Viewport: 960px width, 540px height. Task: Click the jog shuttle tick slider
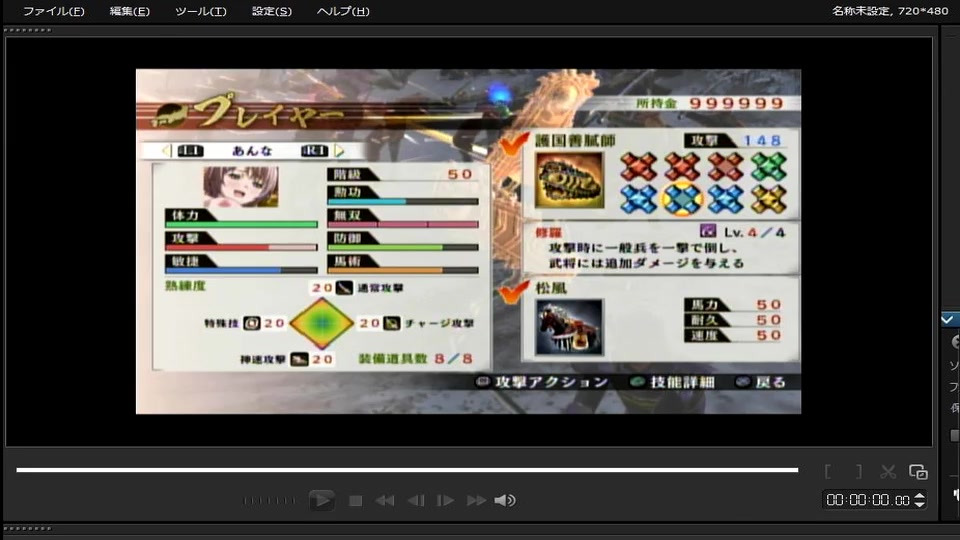pyautogui.click(x=269, y=501)
